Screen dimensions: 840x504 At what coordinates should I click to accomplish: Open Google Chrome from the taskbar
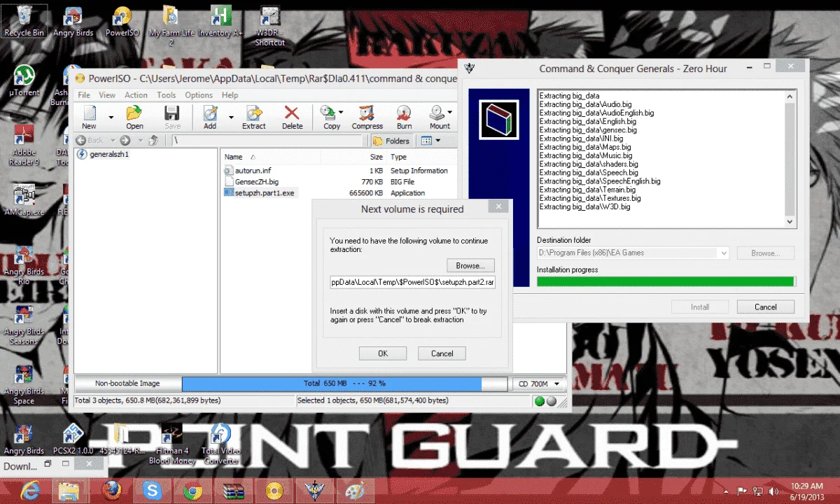click(x=193, y=491)
